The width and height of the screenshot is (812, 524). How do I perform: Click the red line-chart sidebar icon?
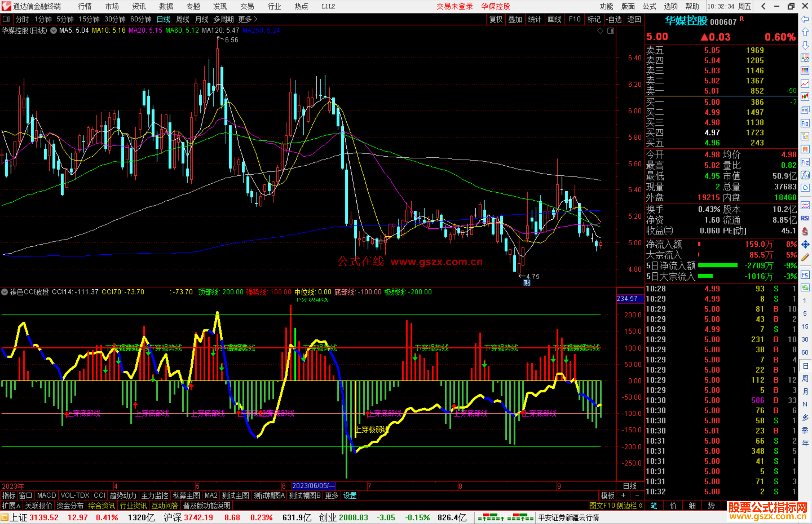pos(805,83)
